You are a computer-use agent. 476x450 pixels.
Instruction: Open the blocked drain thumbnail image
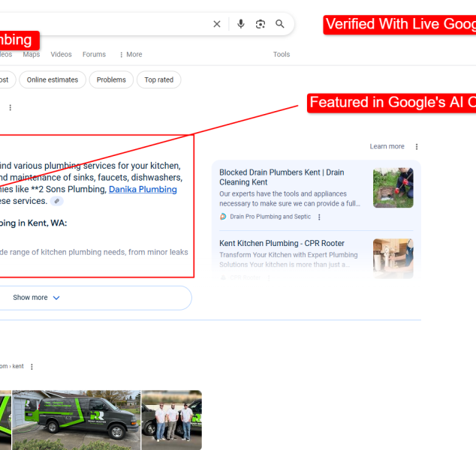(x=393, y=187)
